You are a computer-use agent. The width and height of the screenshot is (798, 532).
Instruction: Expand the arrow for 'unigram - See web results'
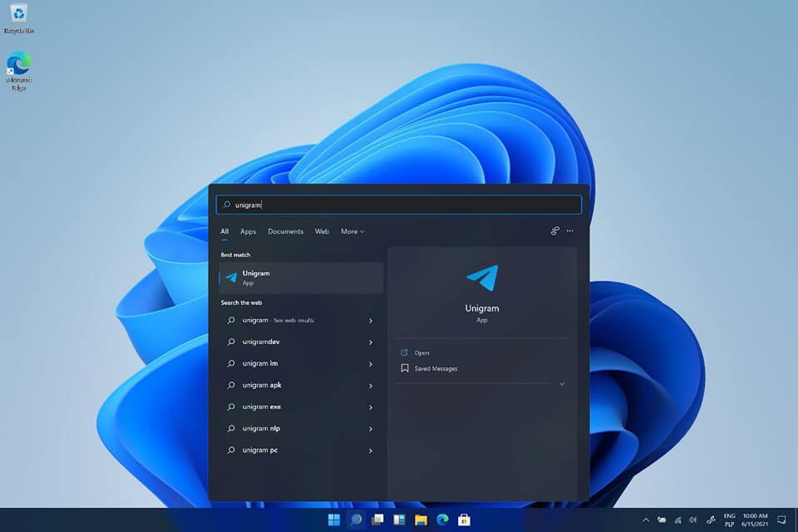tap(371, 321)
